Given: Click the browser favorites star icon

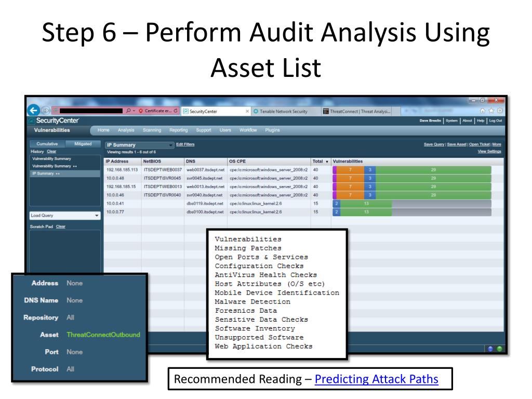Looking at the screenshot, I should coord(491,111).
